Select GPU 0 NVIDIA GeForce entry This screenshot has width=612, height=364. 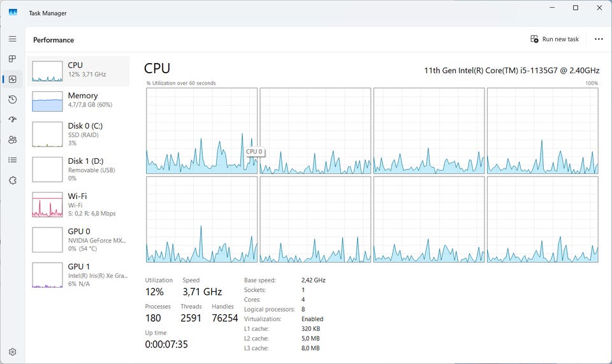78,240
